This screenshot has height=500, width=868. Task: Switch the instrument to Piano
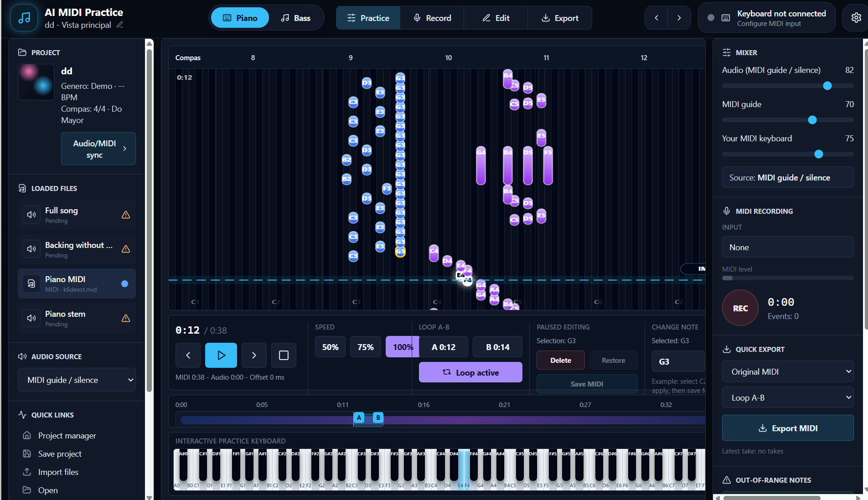(x=240, y=18)
